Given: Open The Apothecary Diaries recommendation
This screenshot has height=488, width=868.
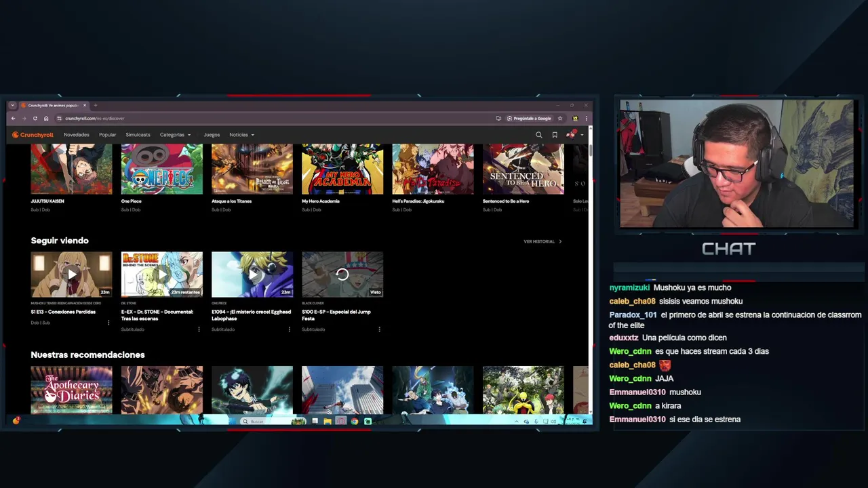Looking at the screenshot, I should pyautogui.click(x=71, y=390).
